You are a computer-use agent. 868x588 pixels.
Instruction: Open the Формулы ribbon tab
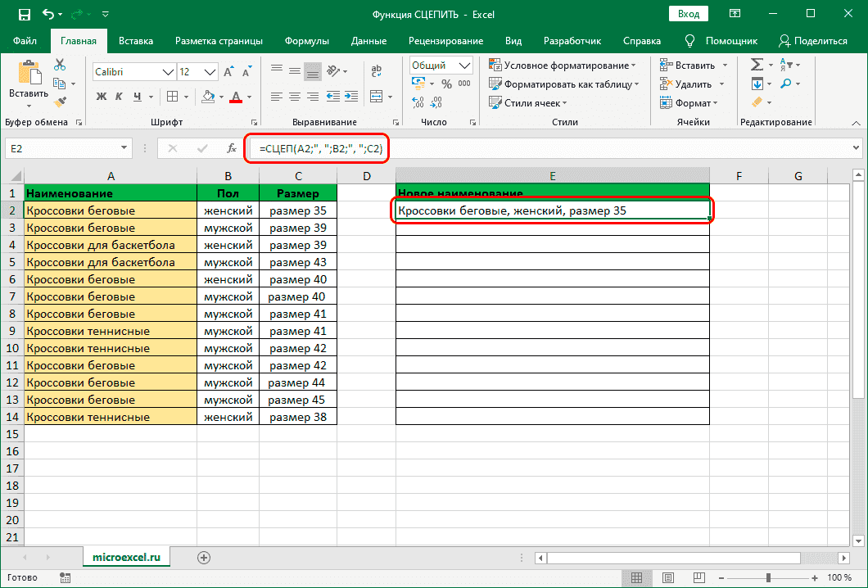pyautogui.click(x=307, y=41)
